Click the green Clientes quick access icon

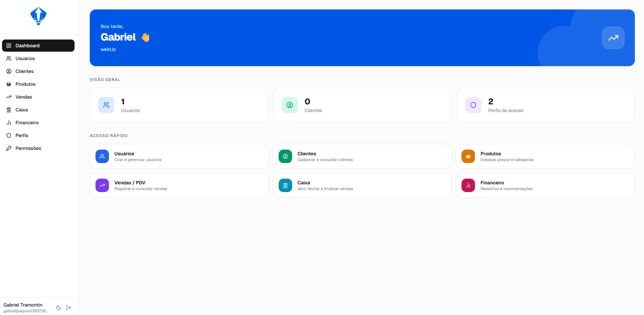click(285, 156)
